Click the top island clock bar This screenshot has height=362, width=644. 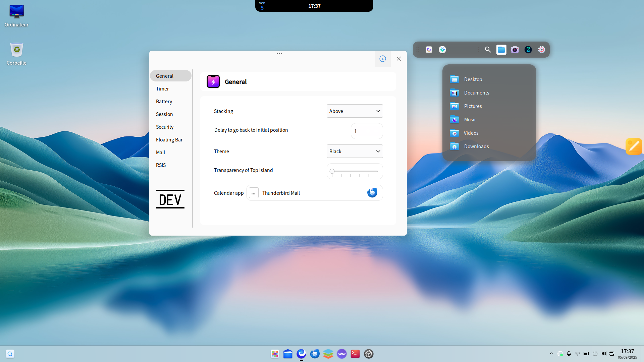[314, 6]
